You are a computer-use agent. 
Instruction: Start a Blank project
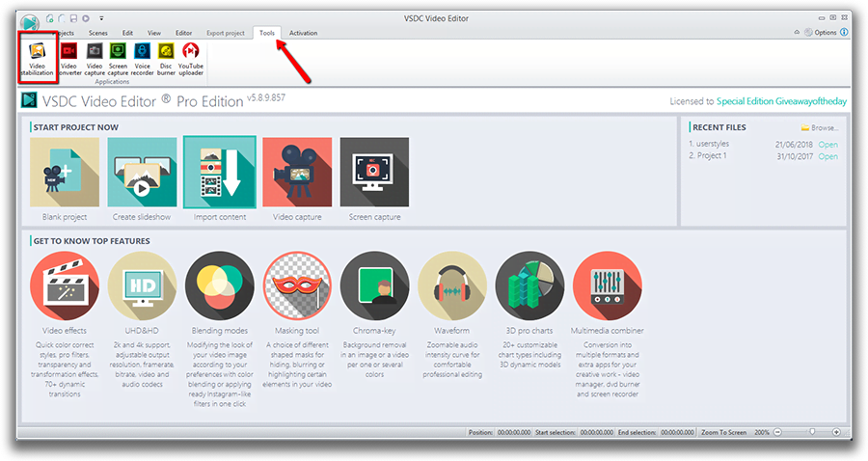pos(65,172)
